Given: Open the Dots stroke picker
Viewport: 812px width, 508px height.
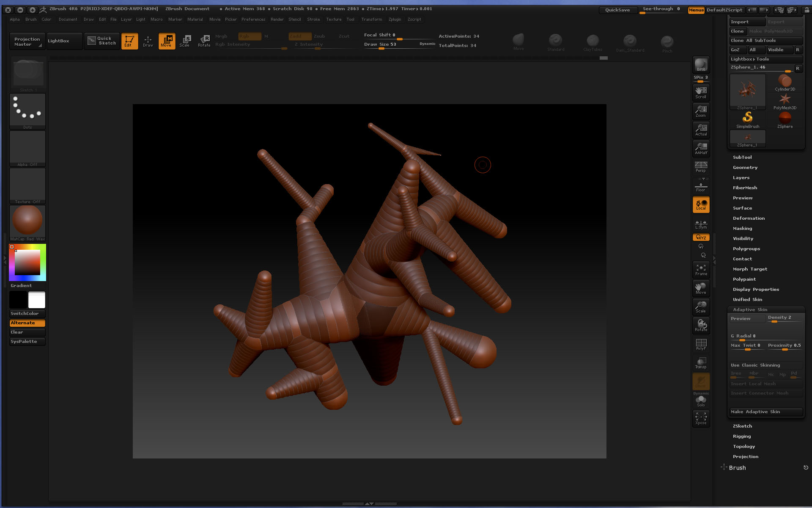Looking at the screenshot, I should 27,111.
